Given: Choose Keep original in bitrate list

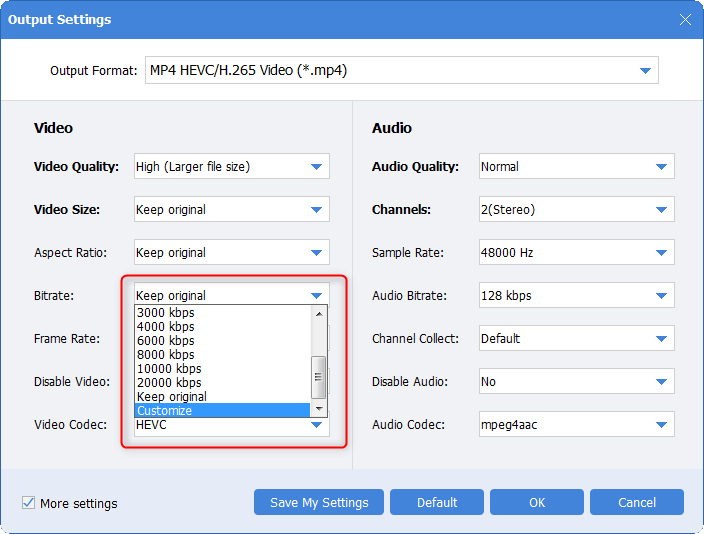Looking at the screenshot, I should pyautogui.click(x=222, y=397).
